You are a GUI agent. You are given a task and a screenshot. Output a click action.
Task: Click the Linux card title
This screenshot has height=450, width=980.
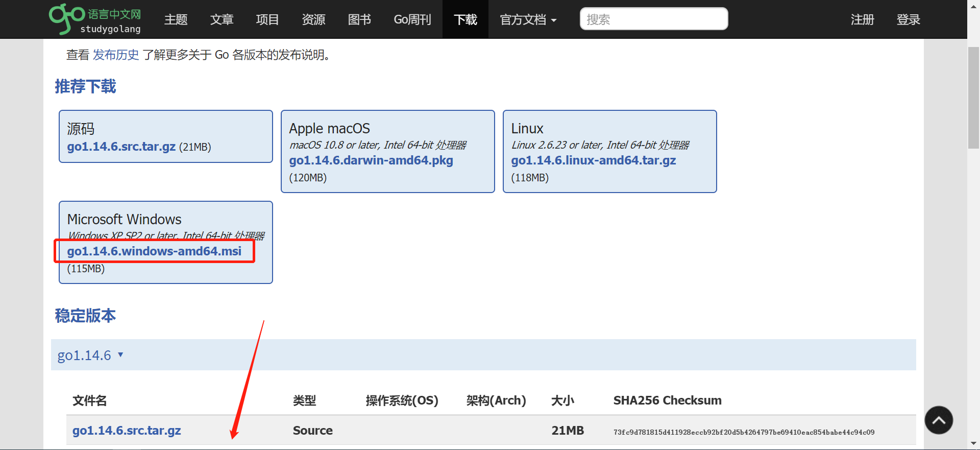tap(527, 128)
